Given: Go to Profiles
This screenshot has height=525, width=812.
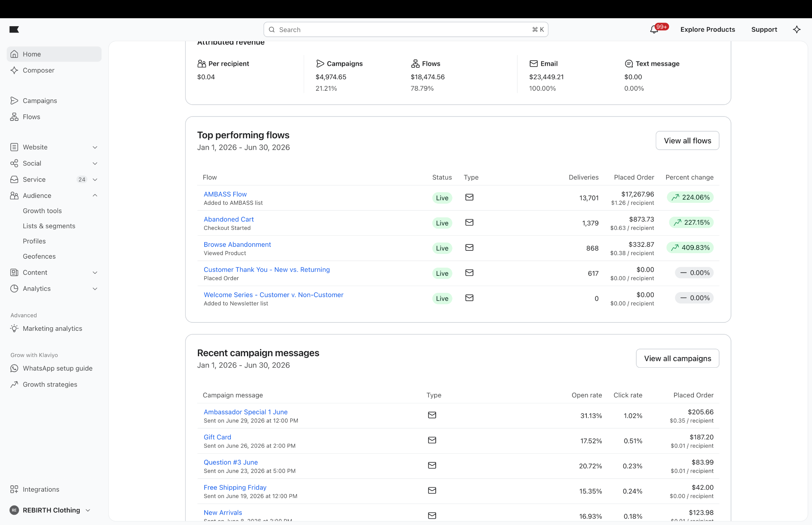Looking at the screenshot, I should click(34, 241).
